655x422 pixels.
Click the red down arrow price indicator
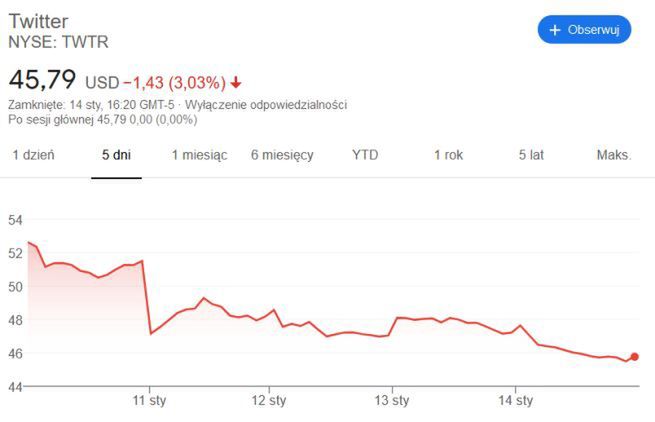(x=236, y=82)
